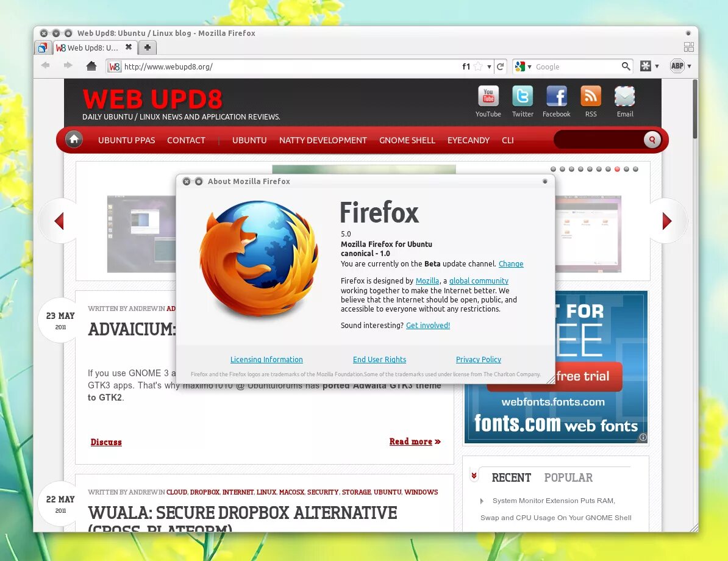The image size is (728, 561).
Task: Open the SECURITY category tag
Action: (x=323, y=492)
